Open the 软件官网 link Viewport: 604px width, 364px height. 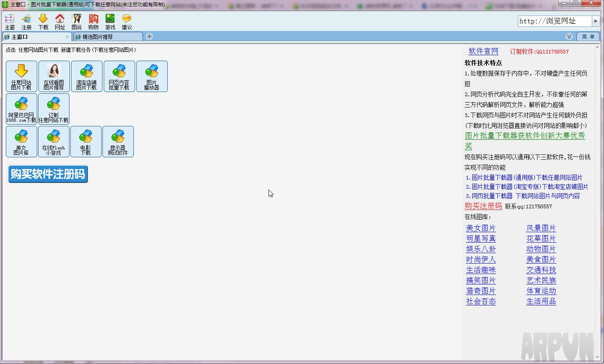coord(484,51)
